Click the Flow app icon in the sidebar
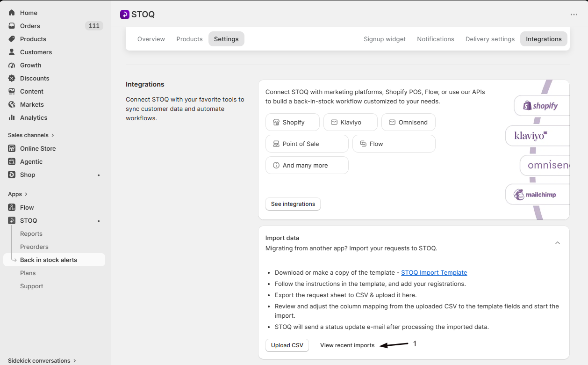Image resolution: width=588 pixels, height=365 pixels. coord(12,207)
